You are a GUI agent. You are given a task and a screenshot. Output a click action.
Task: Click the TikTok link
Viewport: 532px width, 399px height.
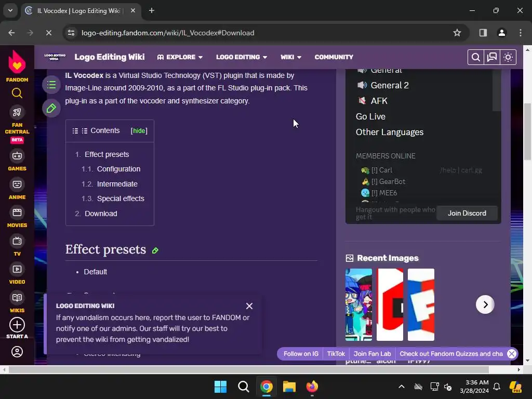point(336,354)
